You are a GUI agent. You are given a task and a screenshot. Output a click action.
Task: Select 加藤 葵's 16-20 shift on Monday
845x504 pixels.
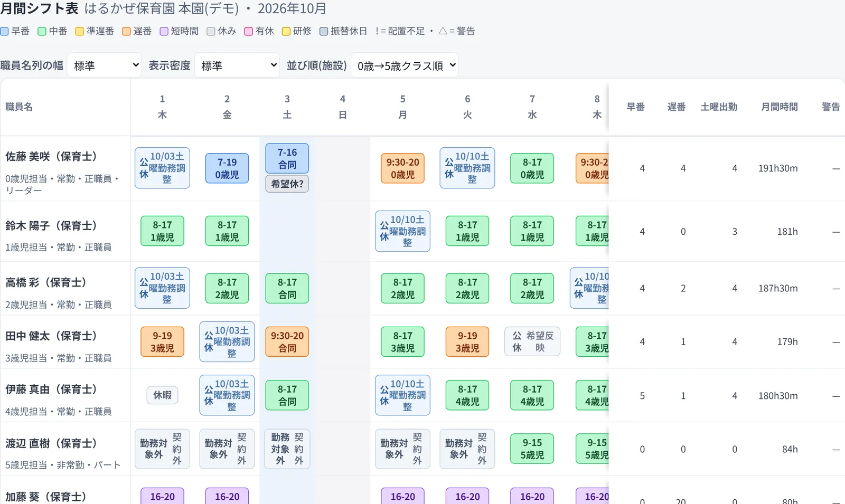click(403, 496)
